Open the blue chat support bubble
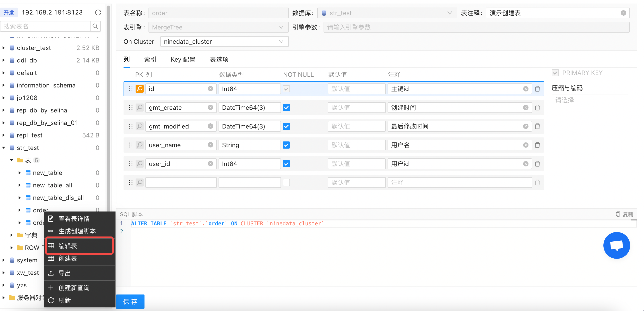This screenshot has height=311, width=644. [x=616, y=245]
